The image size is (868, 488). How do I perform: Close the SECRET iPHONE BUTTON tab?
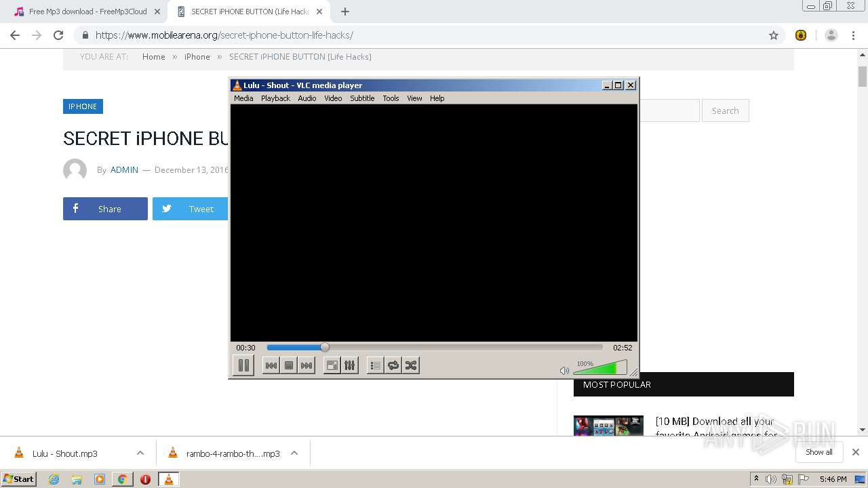pos(319,12)
